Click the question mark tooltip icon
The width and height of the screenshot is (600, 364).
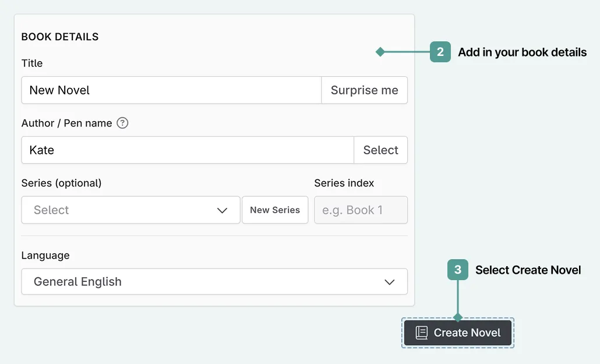[122, 123]
